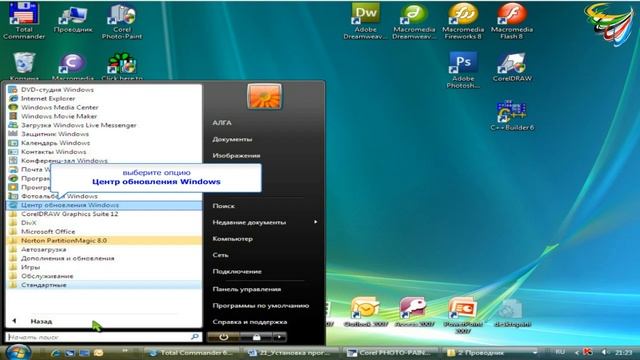The width and height of the screenshot is (640, 360).
Task: Select Центр обновления Windows
Action: coord(104,205)
